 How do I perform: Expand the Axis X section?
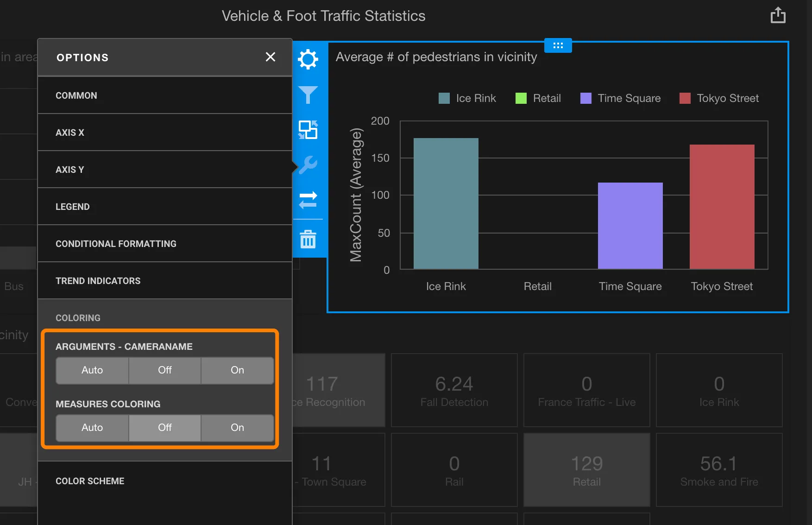(x=165, y=133)
